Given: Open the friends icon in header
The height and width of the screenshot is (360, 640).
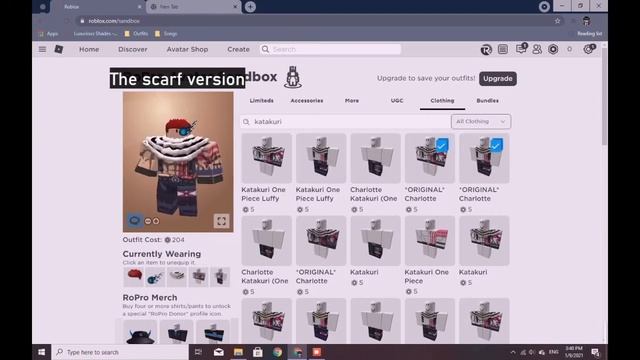Looking at the screenshot, I should pyautogui.click(x=537, y=49).
